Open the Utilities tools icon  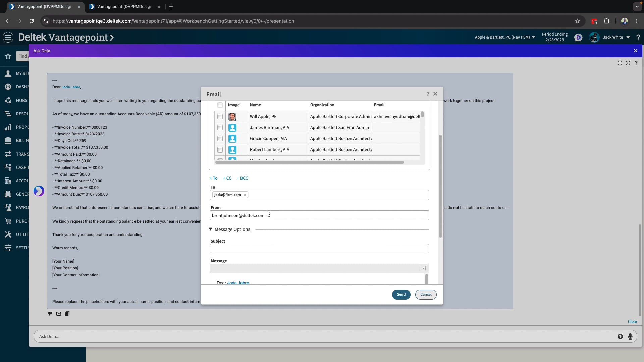pos(8,234)
